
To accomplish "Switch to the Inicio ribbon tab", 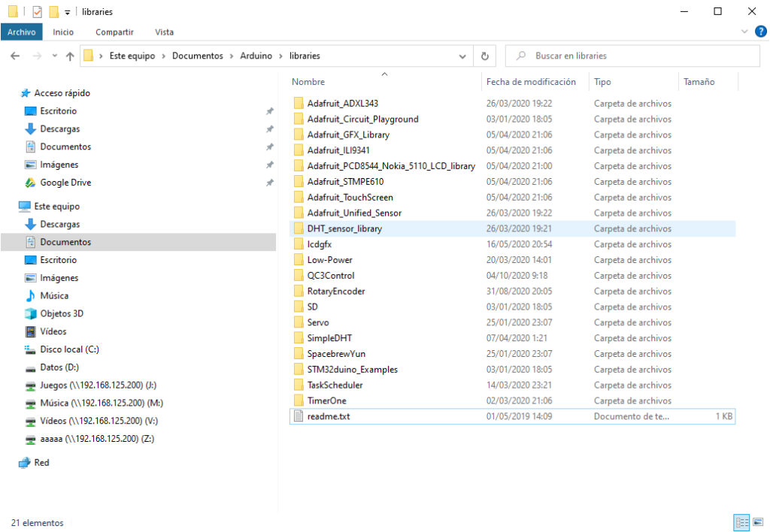I will click(x=63, y=32).
